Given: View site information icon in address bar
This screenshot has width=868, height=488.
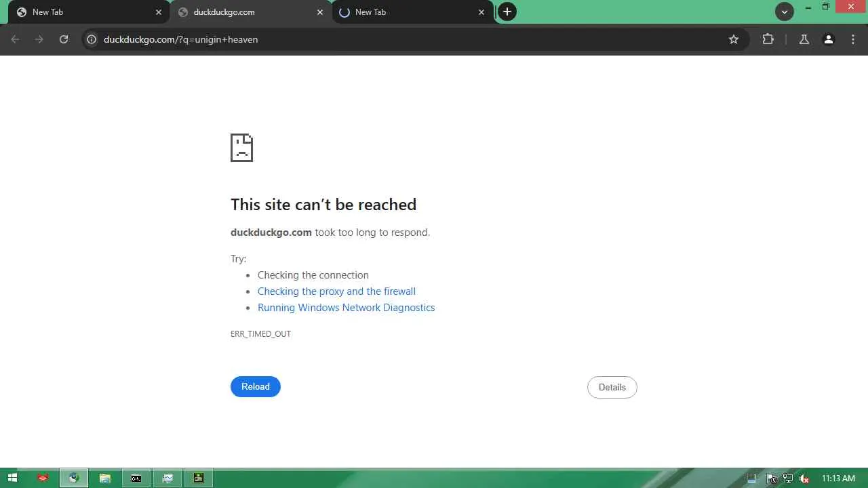Looking at the screenshot, I should click(x=92, y=39).
